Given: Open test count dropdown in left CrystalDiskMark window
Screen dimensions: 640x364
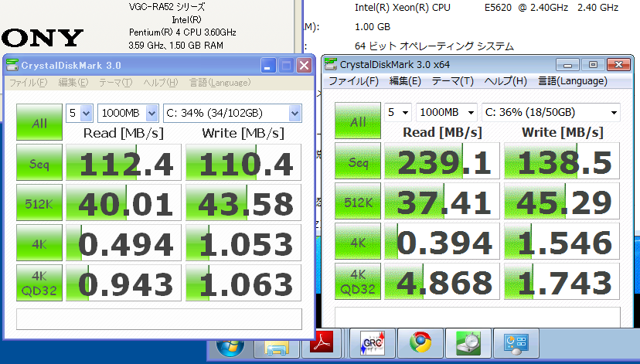Looking at the screenshot, I should point(79,113).
